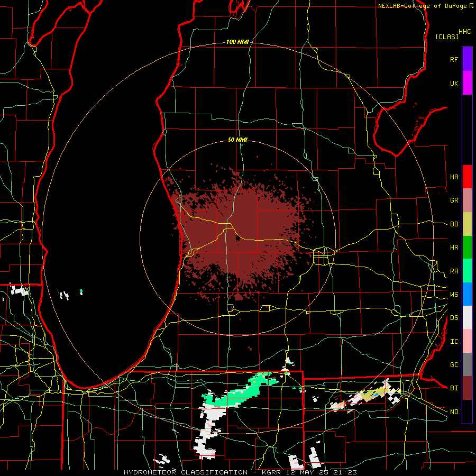Click the HR legend label

tap(454, 248)
